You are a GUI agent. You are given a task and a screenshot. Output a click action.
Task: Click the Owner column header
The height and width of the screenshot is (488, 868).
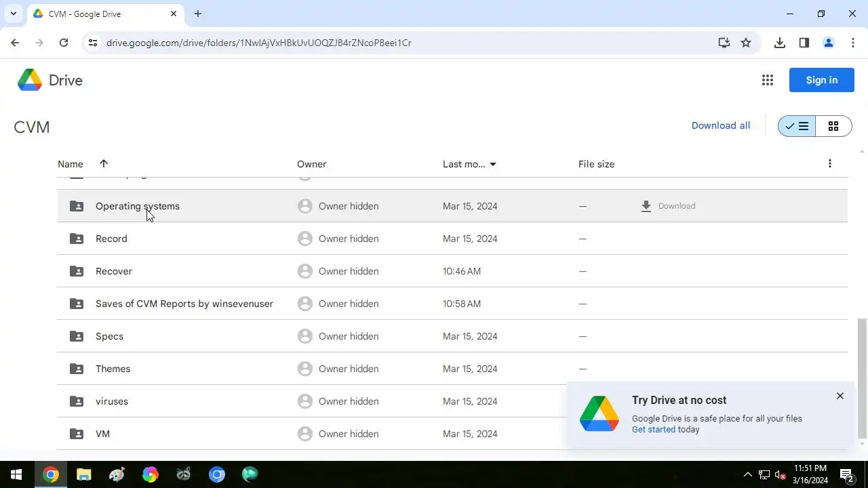[311, 164]
